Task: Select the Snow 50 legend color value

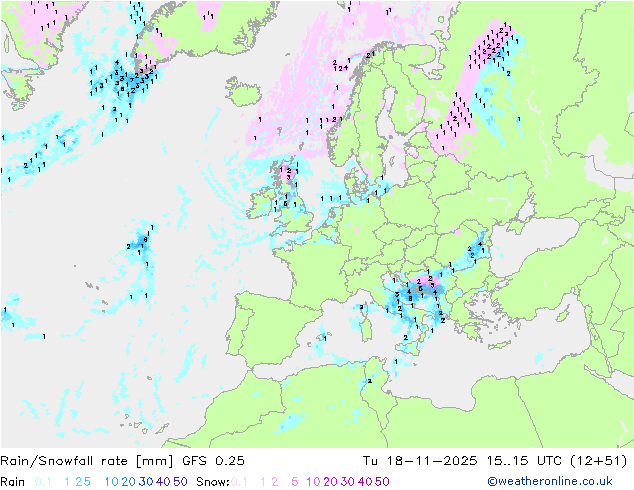Action: coord(382,482)
